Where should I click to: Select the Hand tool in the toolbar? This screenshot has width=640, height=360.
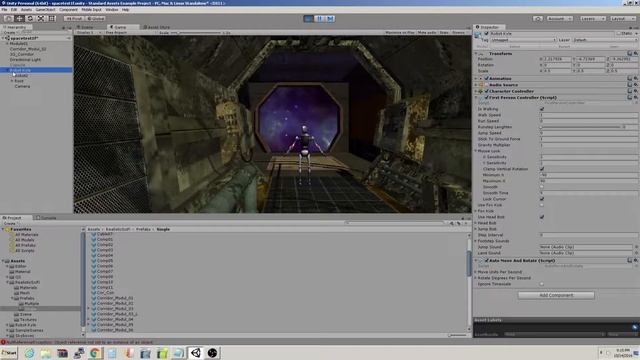pos(8,18)
